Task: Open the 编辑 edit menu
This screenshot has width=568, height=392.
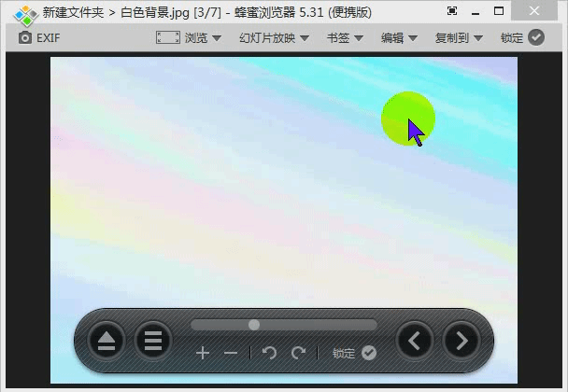Action: click(x=392, y=37)
